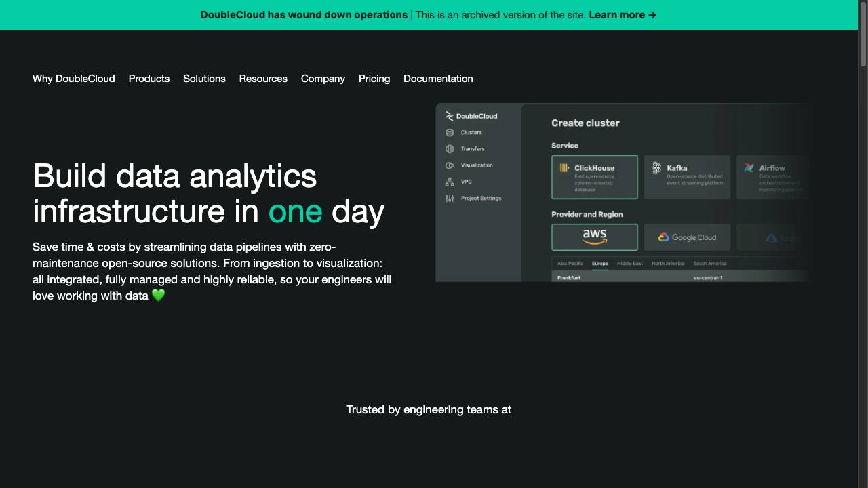Click the Transfers label in the sidebar
Viewport: 868px width, 488px height.
(x=473, y=149)
